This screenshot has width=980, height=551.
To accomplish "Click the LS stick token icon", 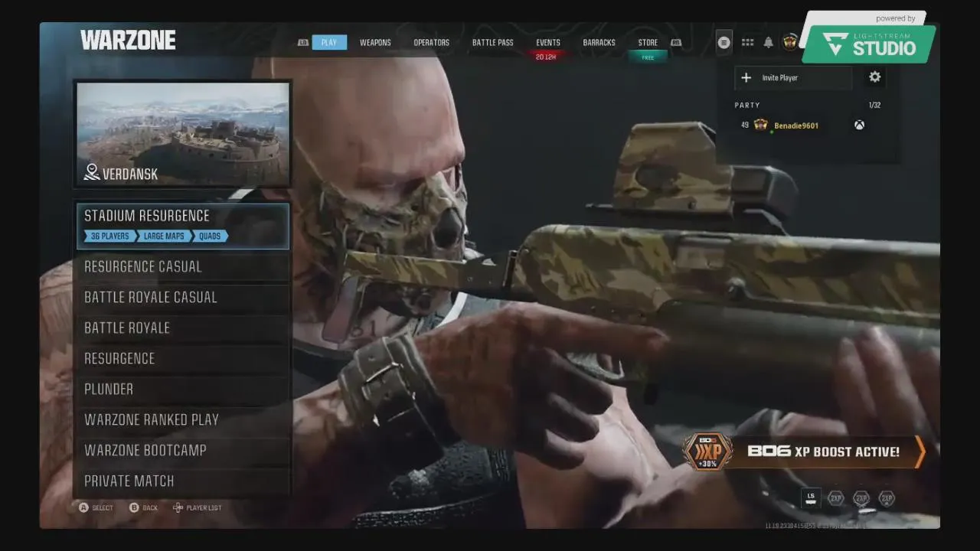I will point(811,497).
